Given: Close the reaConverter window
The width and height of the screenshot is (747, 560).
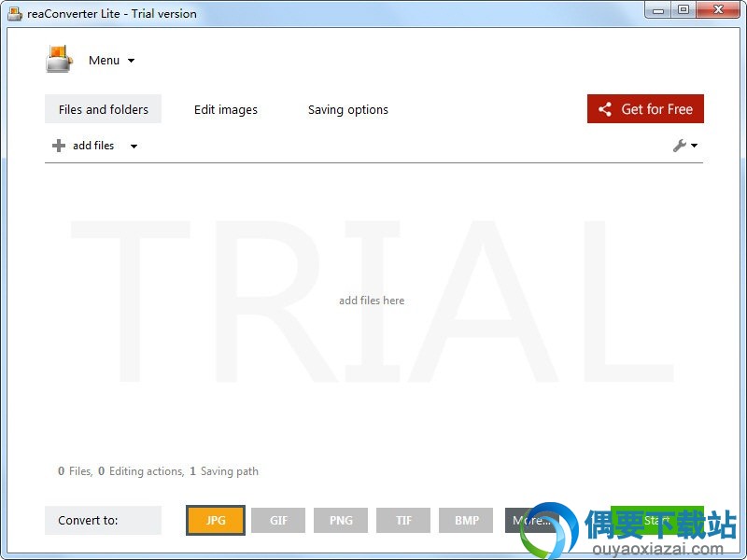Looking at the screenshot, I should click(718, 9).
